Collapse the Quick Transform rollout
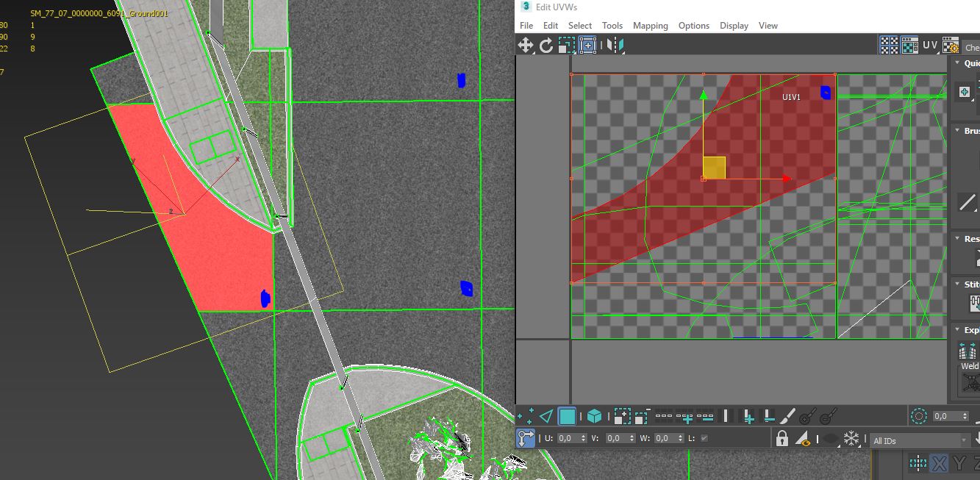Image resolution: width=980 pixels, height=480 pixels. coord(957,63)
